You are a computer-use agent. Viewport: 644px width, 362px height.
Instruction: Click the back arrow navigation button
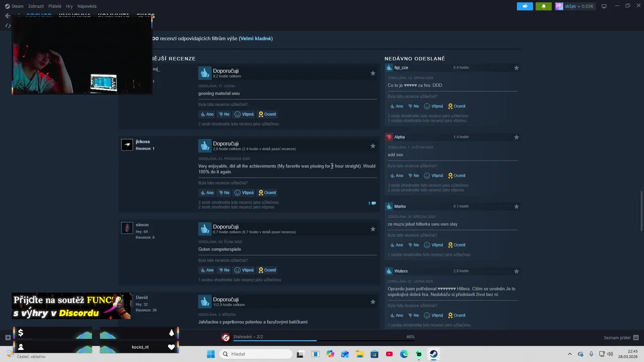point(8,16)
